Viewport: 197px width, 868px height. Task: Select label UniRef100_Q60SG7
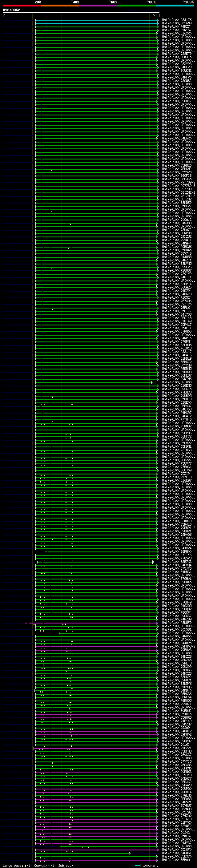[177, 754]
